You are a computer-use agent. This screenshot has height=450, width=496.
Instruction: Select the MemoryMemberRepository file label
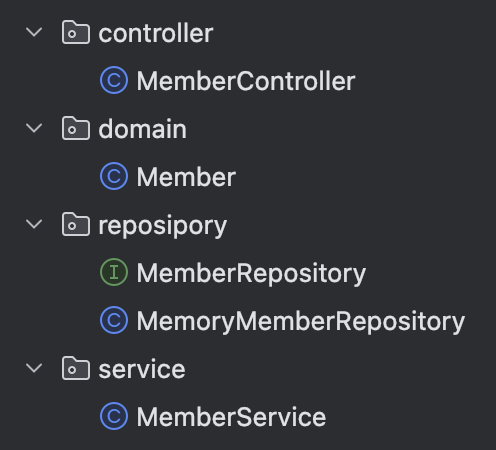301,322
